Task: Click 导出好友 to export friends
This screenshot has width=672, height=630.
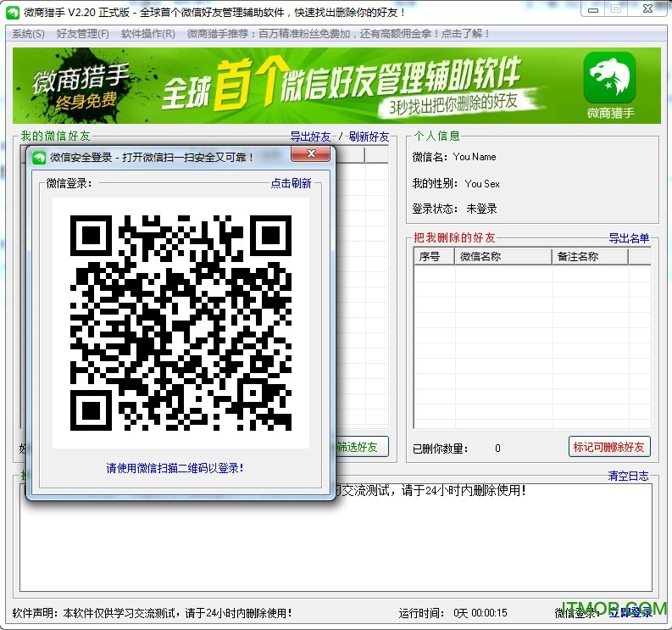Action: (310, 137)
